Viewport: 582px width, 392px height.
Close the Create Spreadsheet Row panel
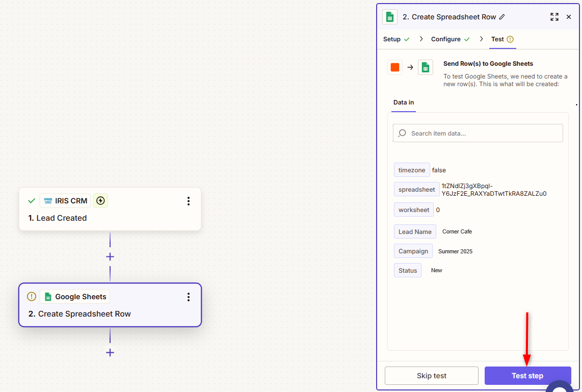569,17
